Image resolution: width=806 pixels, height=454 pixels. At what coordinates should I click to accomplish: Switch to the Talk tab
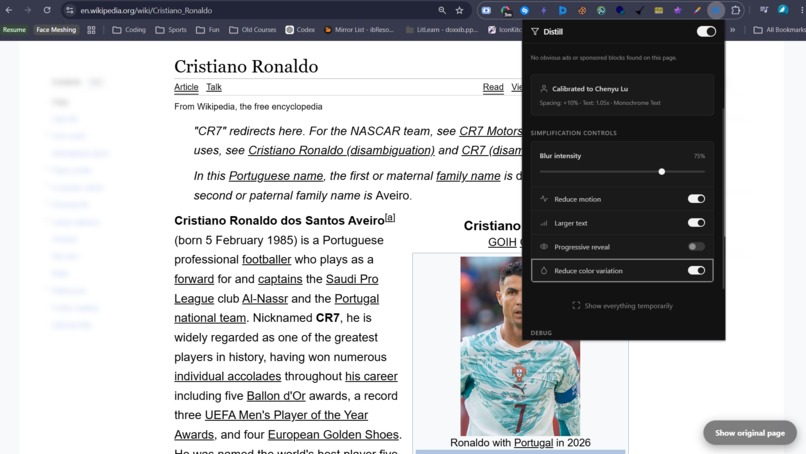point(214,87)
